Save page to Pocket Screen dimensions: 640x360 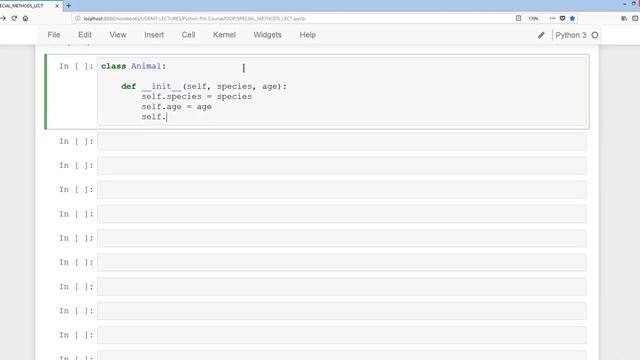tap(562, 18)
